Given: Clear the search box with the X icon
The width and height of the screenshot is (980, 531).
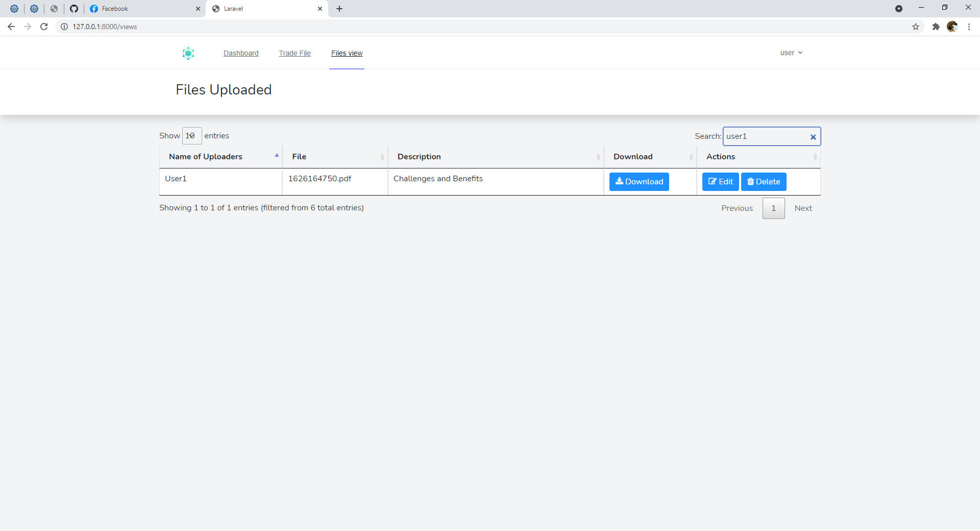Looking at the screenshot, I should pos(813,137).
